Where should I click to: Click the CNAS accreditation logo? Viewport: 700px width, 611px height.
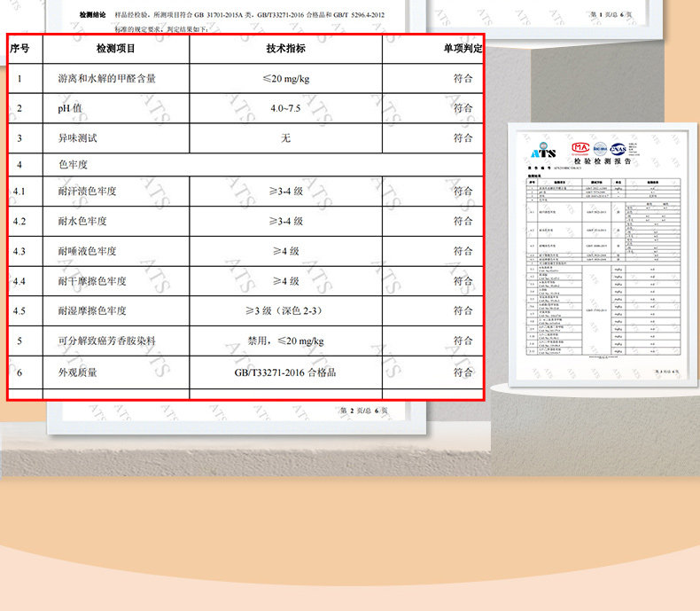point(618,149)
